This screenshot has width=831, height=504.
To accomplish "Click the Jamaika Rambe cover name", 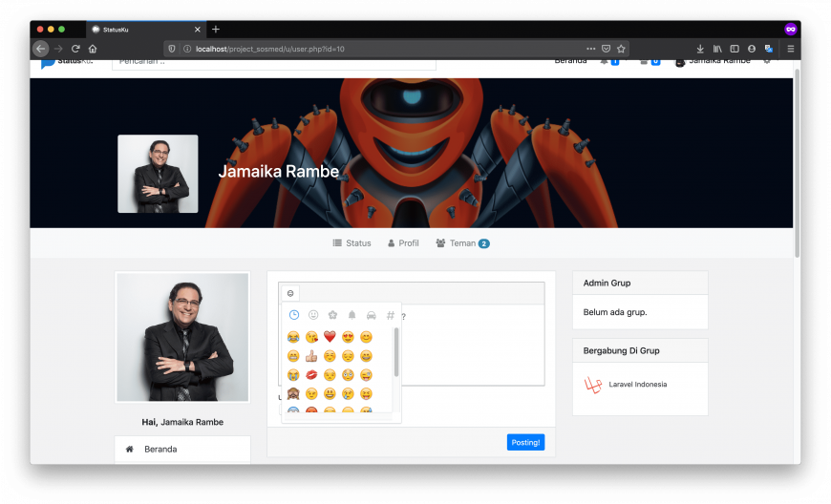I will pyautogui.click(x=278, y=171).
